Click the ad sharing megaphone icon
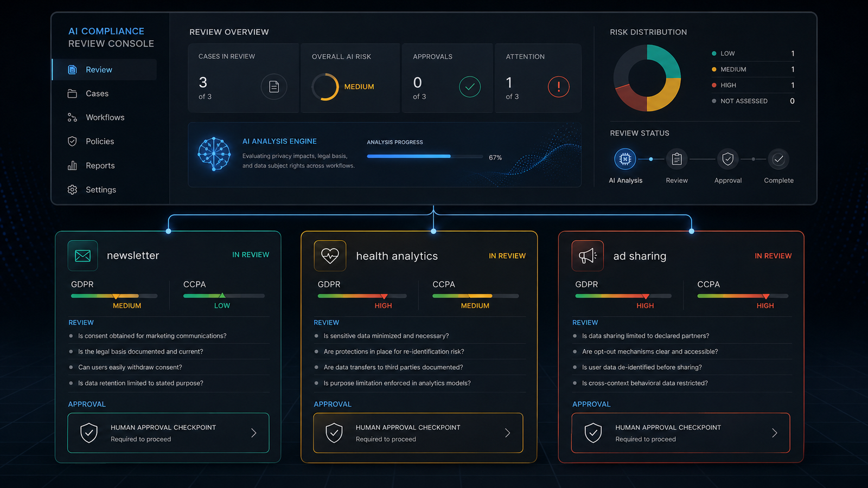868x488 pixels. (x=588, y=255)
